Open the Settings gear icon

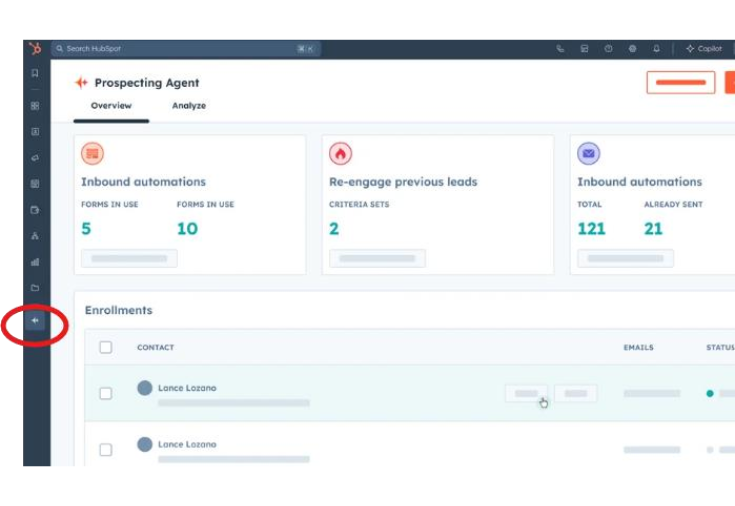coord(632,49)
